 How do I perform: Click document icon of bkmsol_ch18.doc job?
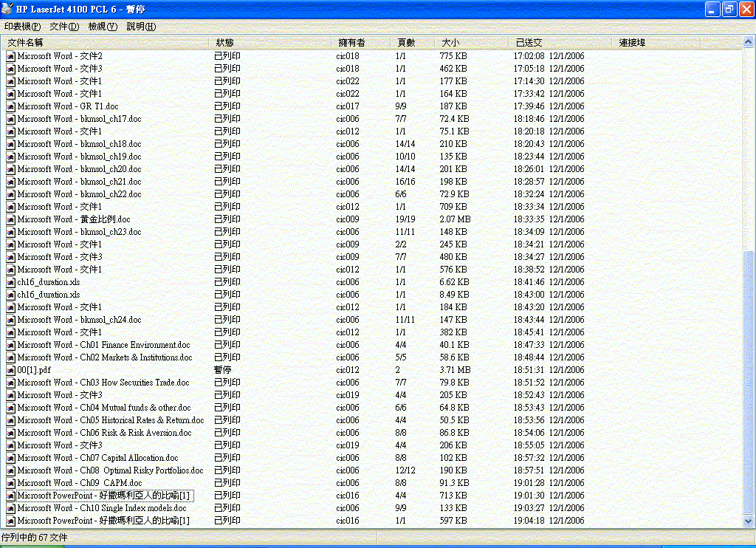click(x=10, y=144)
